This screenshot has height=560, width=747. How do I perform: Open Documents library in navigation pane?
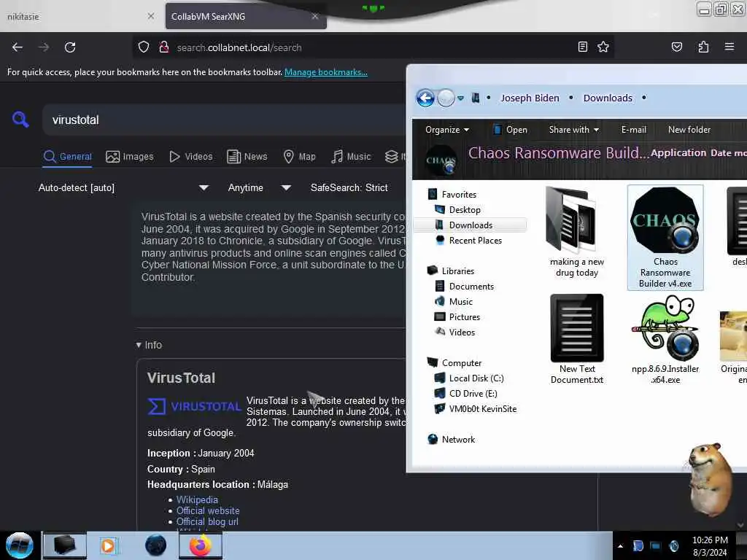[x=471, y=286]
